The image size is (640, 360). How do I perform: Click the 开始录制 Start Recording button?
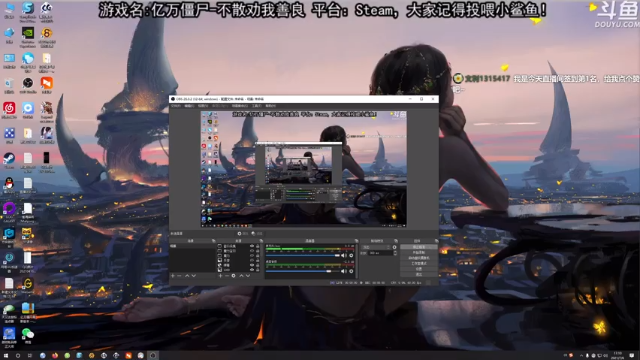(418, 253)
